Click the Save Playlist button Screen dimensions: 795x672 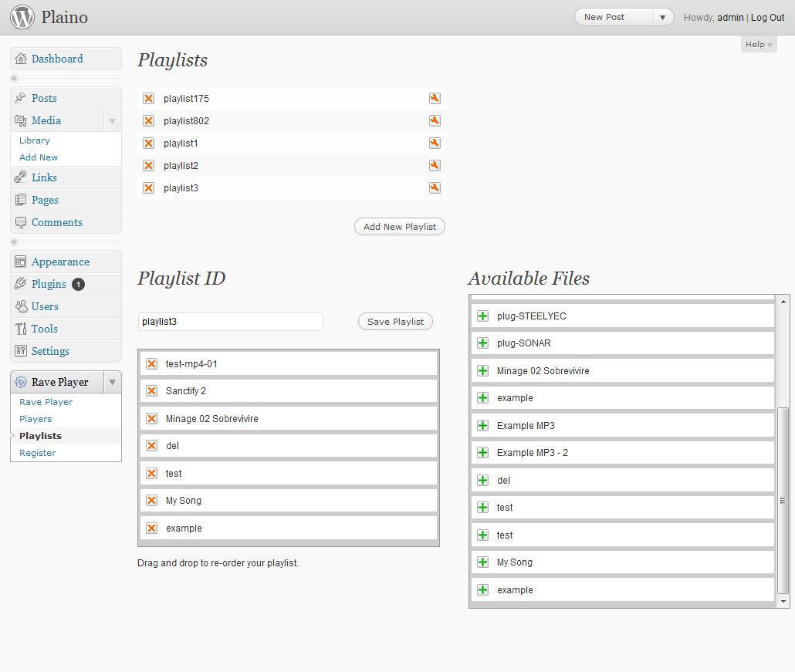(395, 321)
